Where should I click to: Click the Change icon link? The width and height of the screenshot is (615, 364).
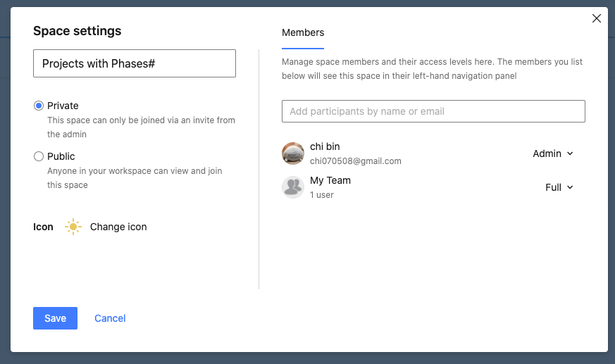118,227
